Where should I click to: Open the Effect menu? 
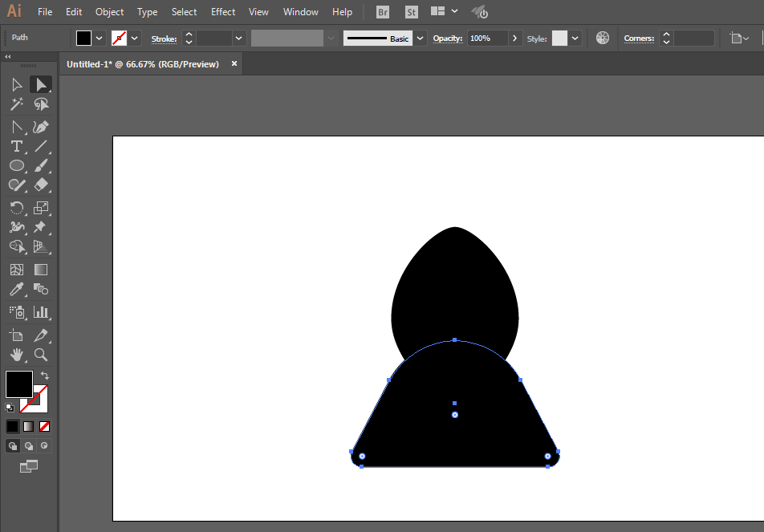pos(223,12)
